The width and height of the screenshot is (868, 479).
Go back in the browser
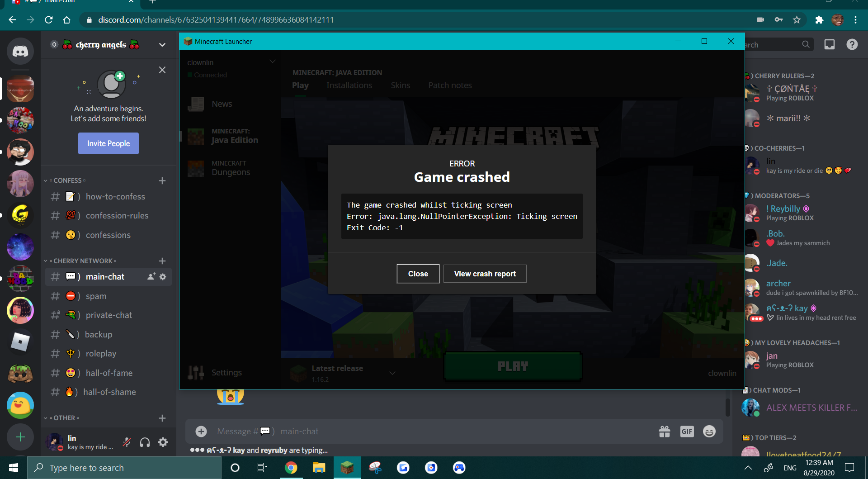click(x=12, y=20)
